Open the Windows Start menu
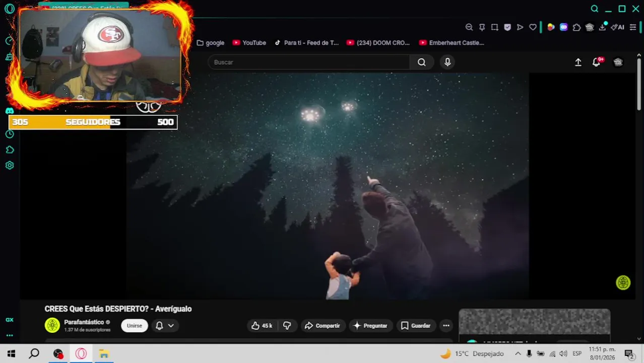 point(11,354)
